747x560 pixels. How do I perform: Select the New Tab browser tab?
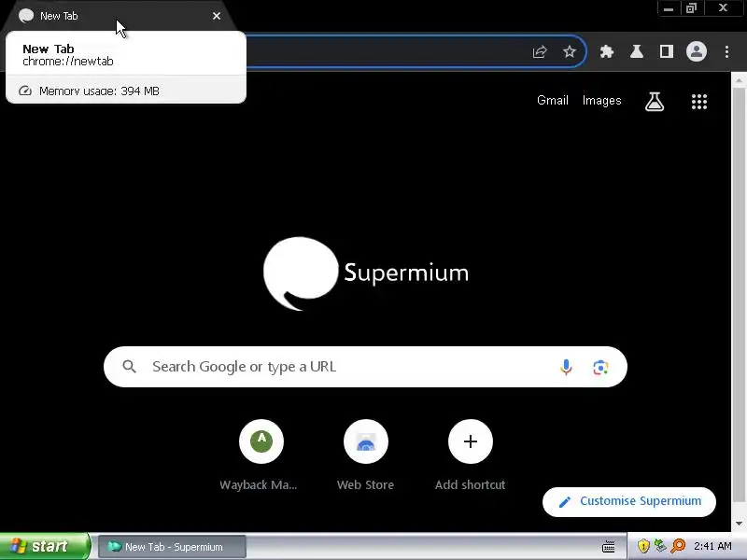[x=120, y=16]
